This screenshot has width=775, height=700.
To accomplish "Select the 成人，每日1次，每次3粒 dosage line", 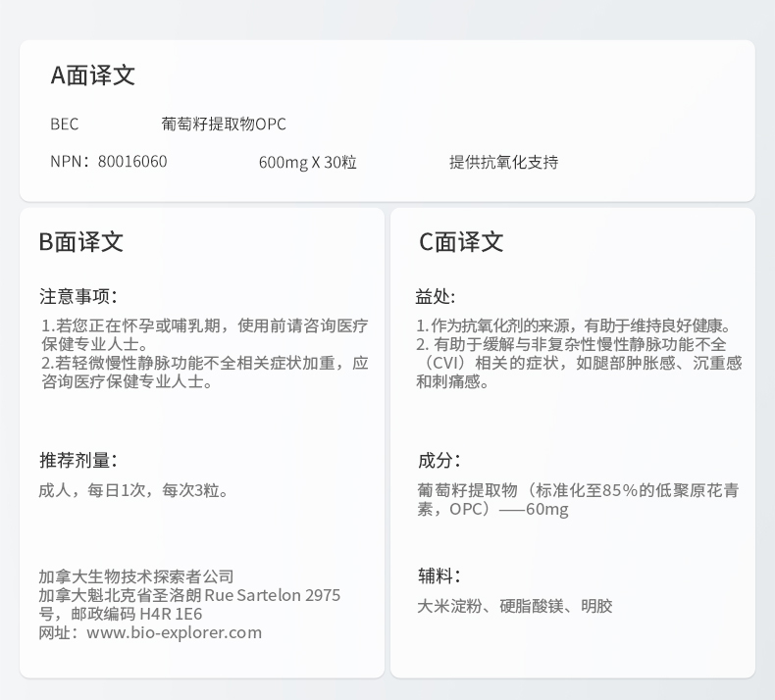I will [x=134, y=490].
